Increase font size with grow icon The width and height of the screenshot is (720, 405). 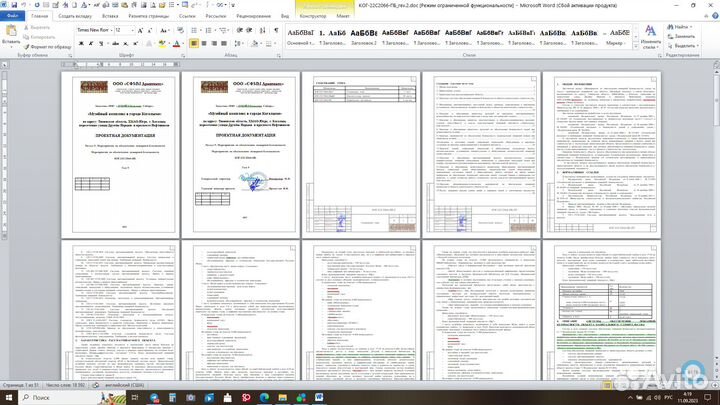click(x=141, y=30)
